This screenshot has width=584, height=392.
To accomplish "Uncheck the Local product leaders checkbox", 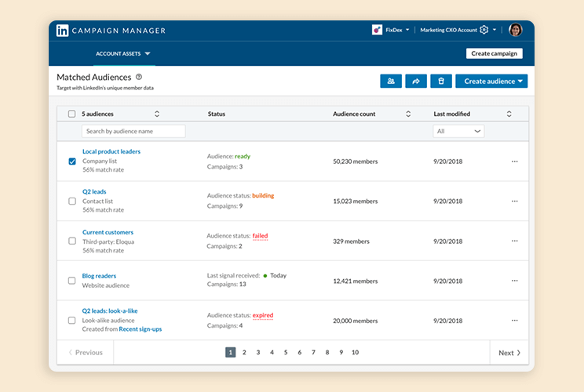I will [x=72, y=162].
